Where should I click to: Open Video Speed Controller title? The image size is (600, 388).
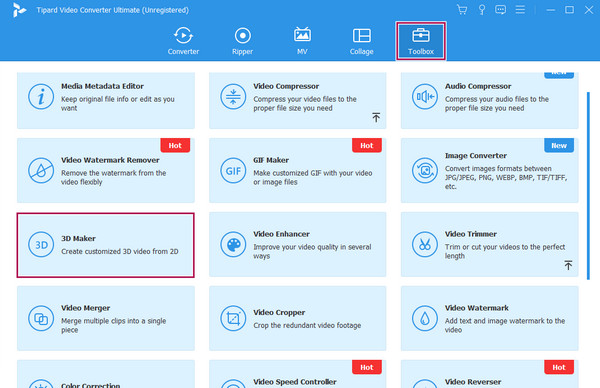(x=295, y=382)
